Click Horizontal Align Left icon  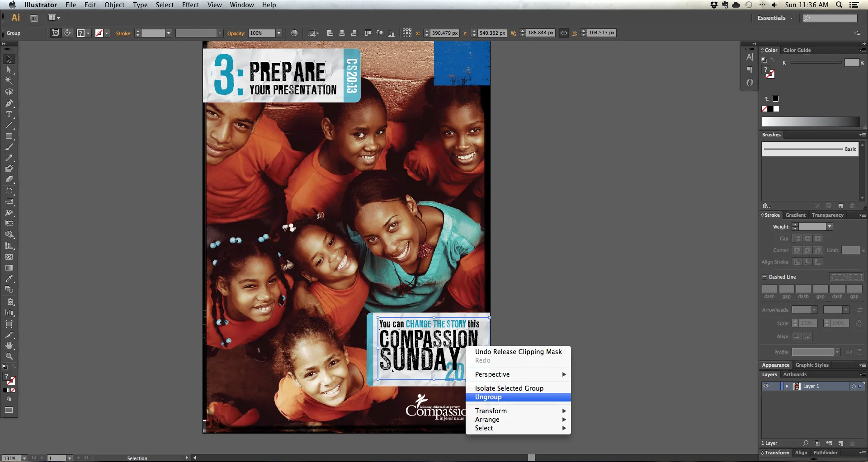[330, 33]
